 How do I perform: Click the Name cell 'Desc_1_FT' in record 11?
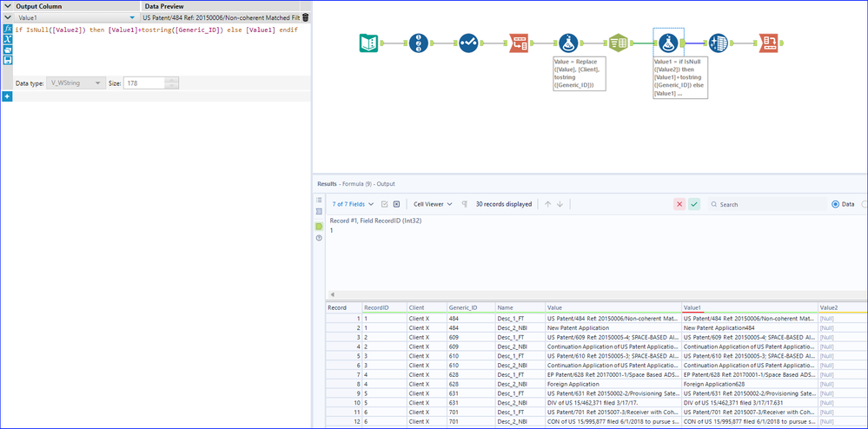click(x=520, y=412)
